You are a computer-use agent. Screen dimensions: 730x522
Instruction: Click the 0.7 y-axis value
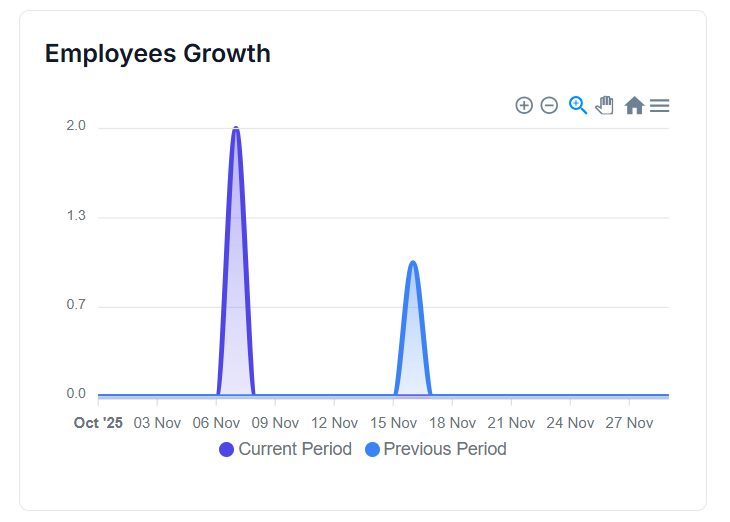[76, 305]
